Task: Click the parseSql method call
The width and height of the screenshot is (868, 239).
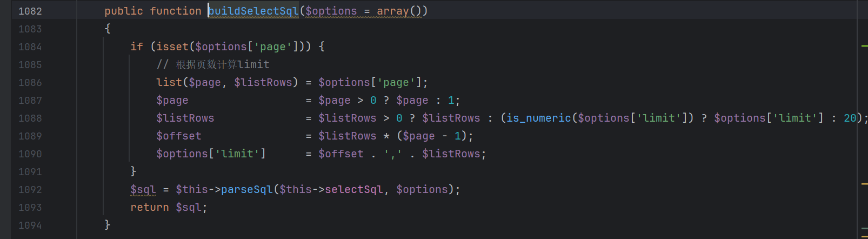Action: coord(247,189)
